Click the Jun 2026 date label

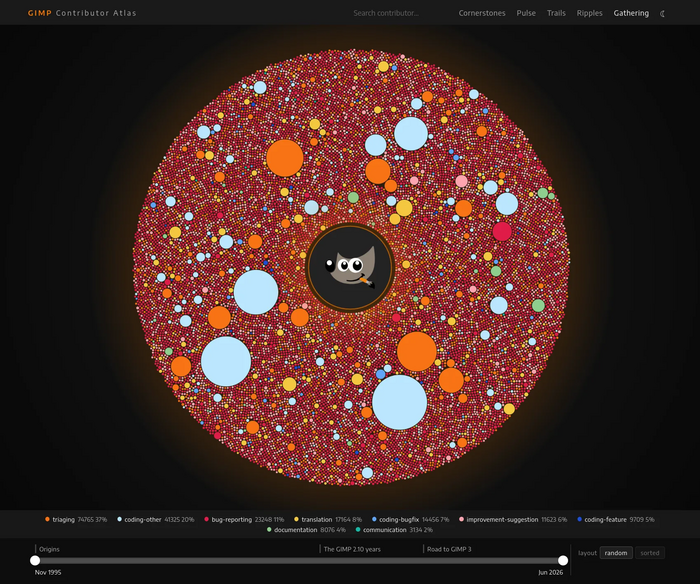click(550, 572)
